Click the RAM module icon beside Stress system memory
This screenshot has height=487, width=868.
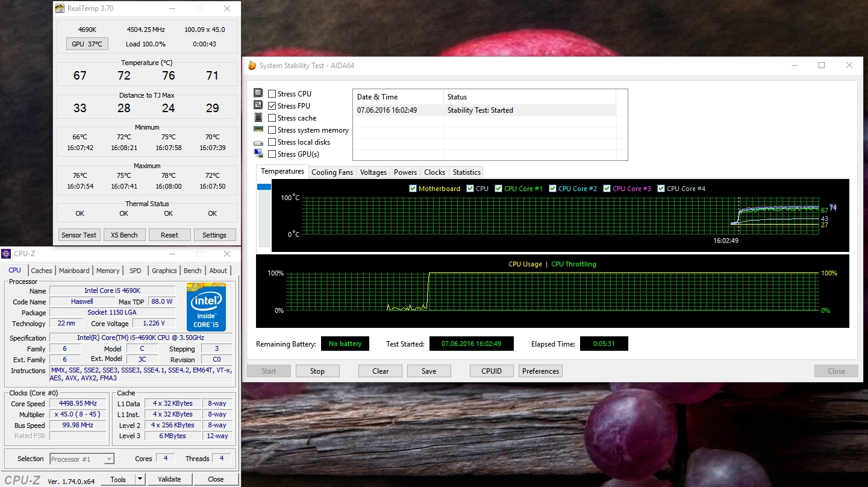pos(258,130)
